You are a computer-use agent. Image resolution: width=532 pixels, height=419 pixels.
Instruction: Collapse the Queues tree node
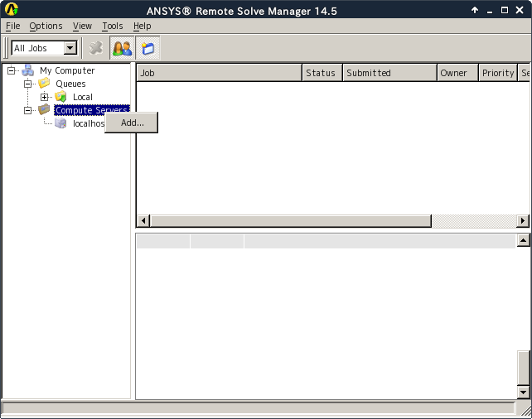(28, 84)
